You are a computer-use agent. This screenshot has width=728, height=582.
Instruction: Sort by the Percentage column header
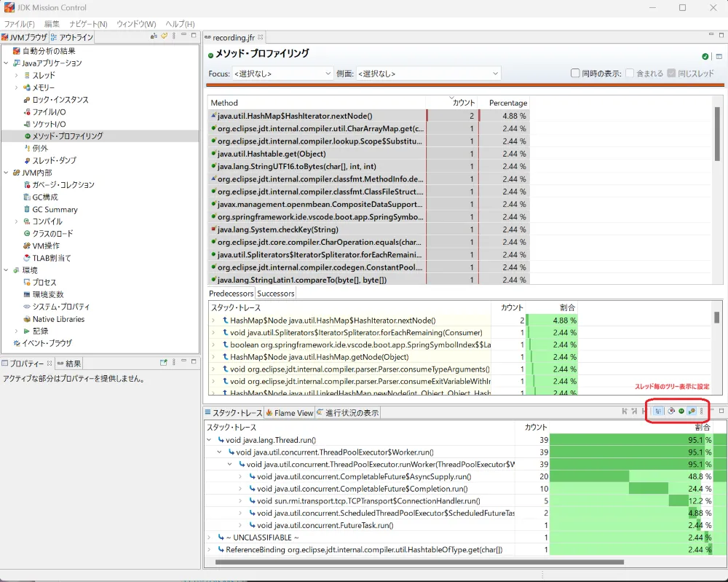click(x=505, y=103)
